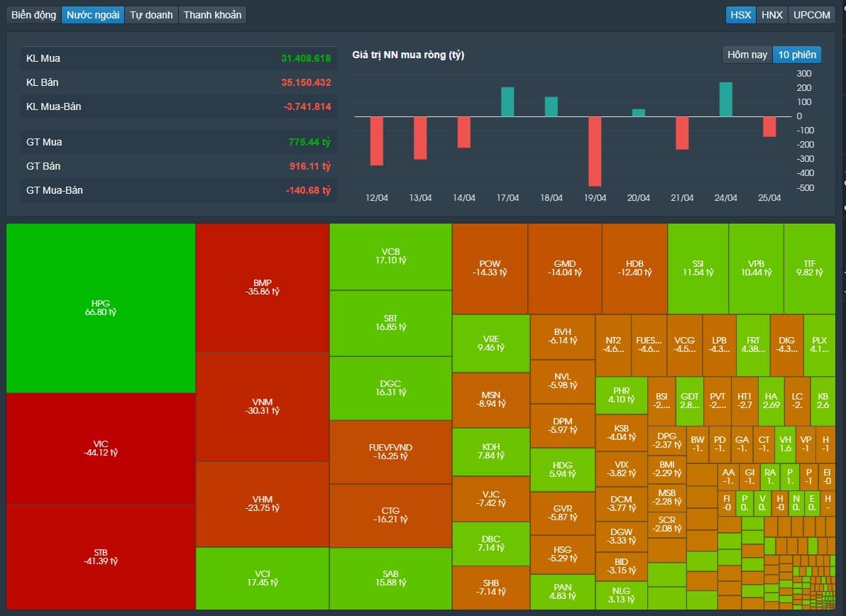Select the NVL -5.98 tỷ cell

pyautogui.click(x=563, y=381)
